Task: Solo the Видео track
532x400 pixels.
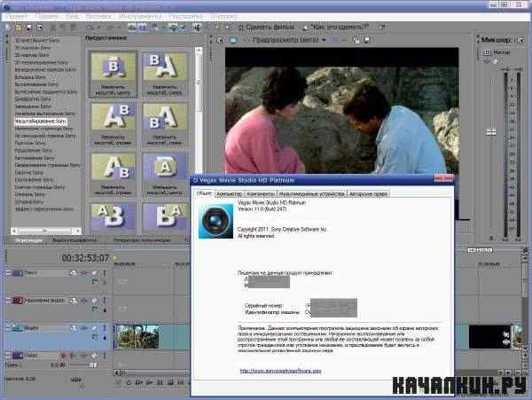Action: (x=105, y=328)
